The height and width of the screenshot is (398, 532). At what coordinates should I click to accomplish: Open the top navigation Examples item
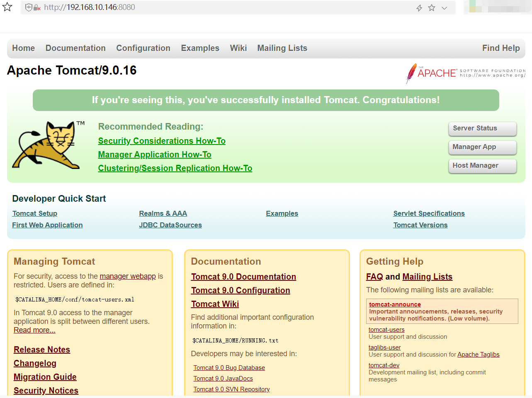(x=200, y=48)
